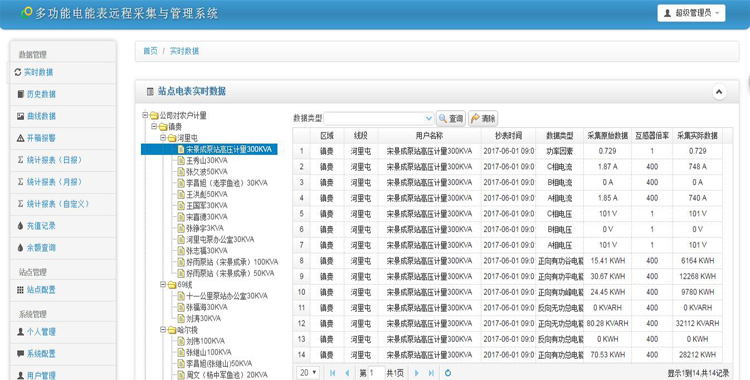Open 曲线数据 curve data page
This screenshot has width=750, height=380.
[41, 116]
